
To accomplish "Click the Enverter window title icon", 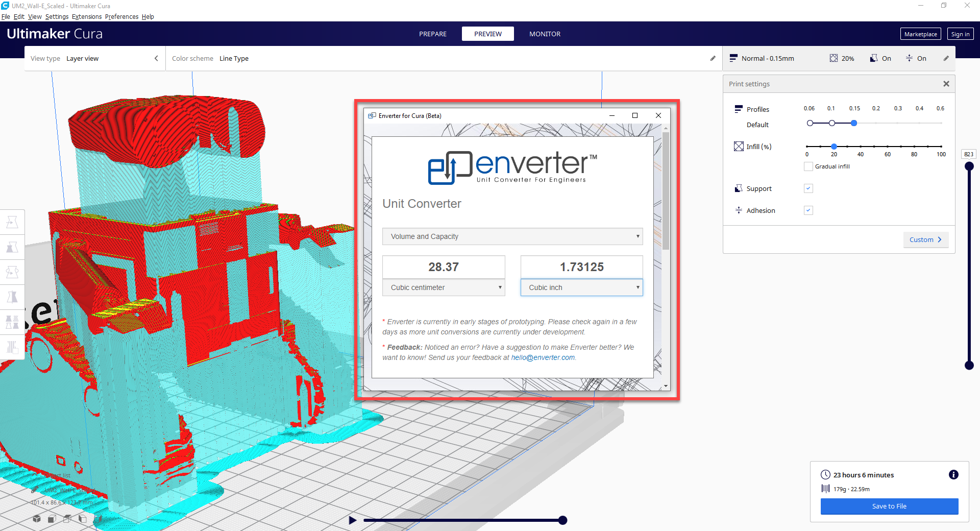I will pyautogui.click(x=372, y=116).
